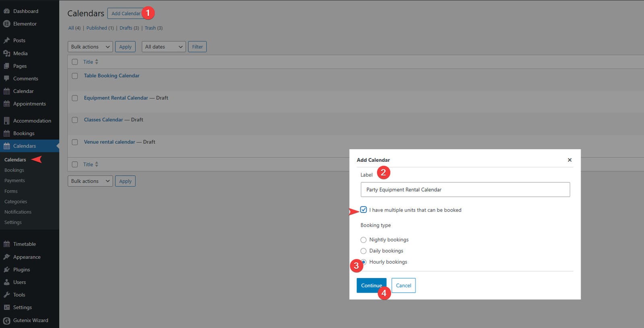Click the top Title column header
The image size is (644, 328).
pos(88,62)
